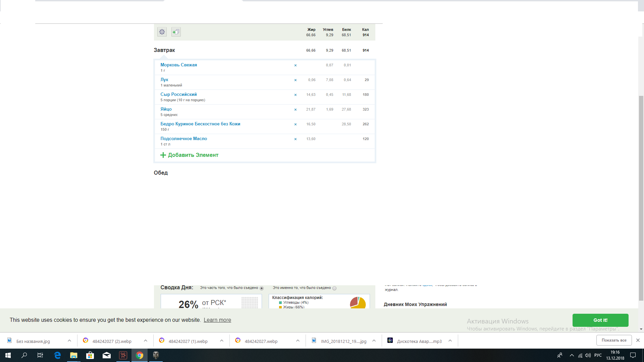The height and width of the screenshot is (362, 644).
Task: Click the green plus copy-meal icon
Action: (176, 32)
